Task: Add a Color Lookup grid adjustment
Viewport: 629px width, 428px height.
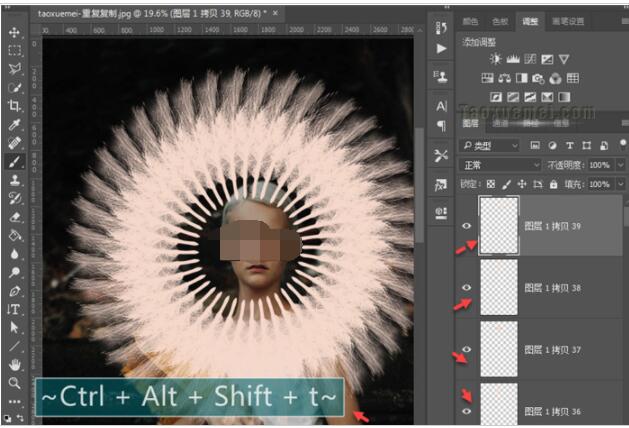Action: tap(572, 78)
